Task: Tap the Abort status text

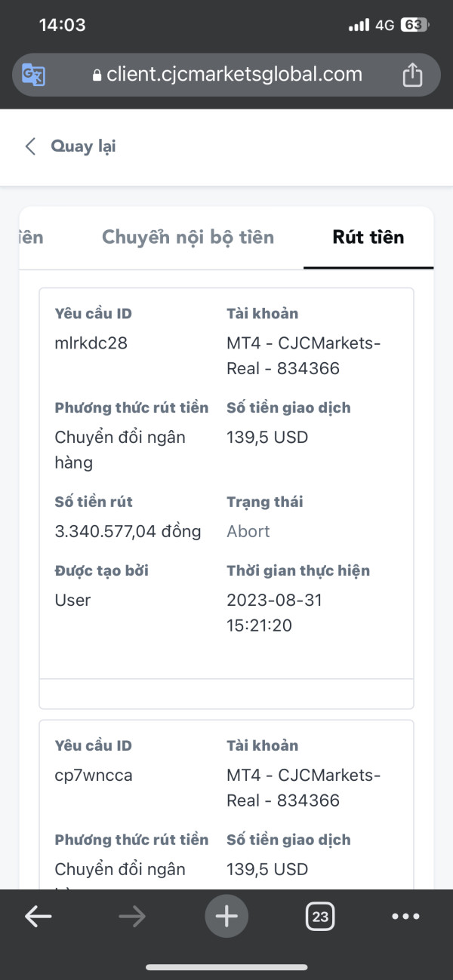Action: (248, 531)
